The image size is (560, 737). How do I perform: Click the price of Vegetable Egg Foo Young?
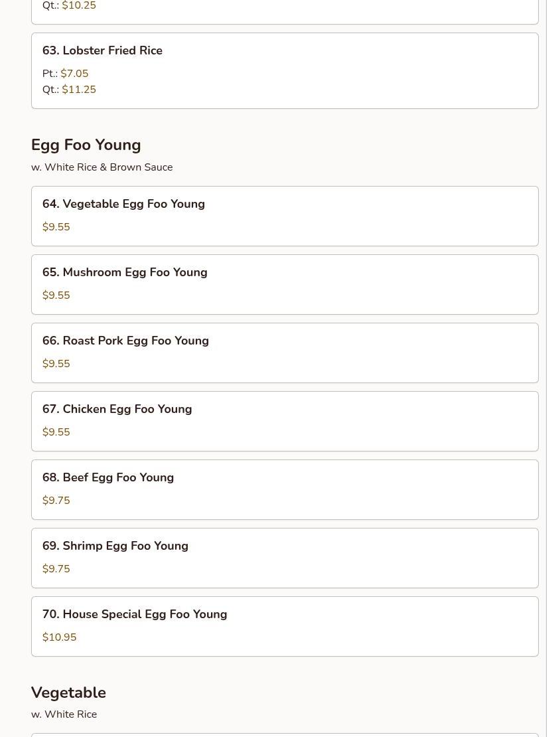56,227
